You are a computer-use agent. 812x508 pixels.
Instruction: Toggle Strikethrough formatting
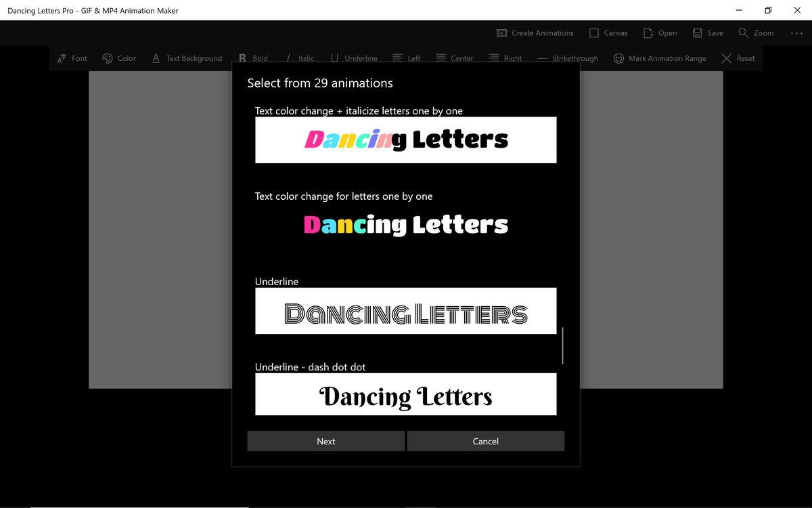(x=568, y=58)
